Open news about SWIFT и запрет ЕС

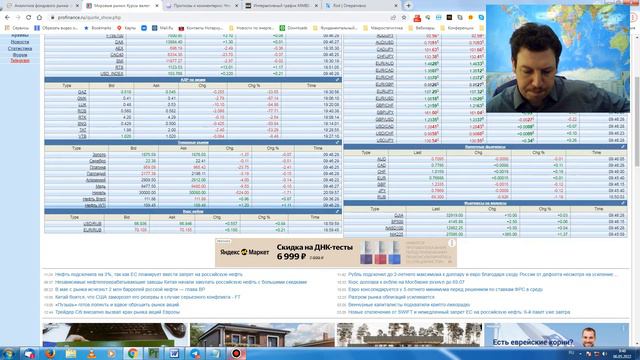(459, 312)
